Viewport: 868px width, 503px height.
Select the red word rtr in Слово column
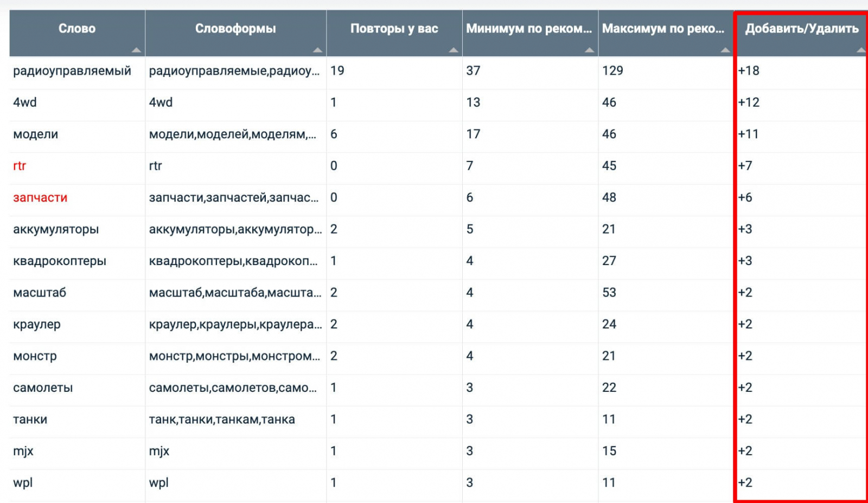20,166
